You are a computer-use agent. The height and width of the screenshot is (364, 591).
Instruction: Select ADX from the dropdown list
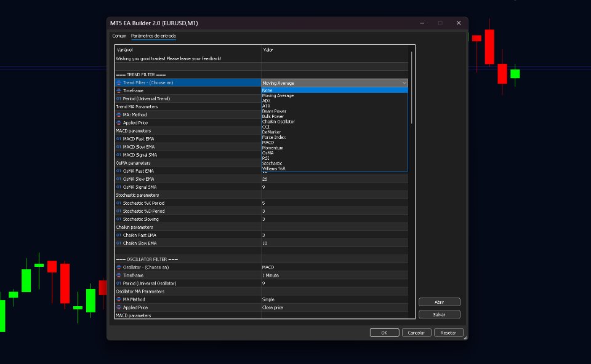click(x=334, y=101)
